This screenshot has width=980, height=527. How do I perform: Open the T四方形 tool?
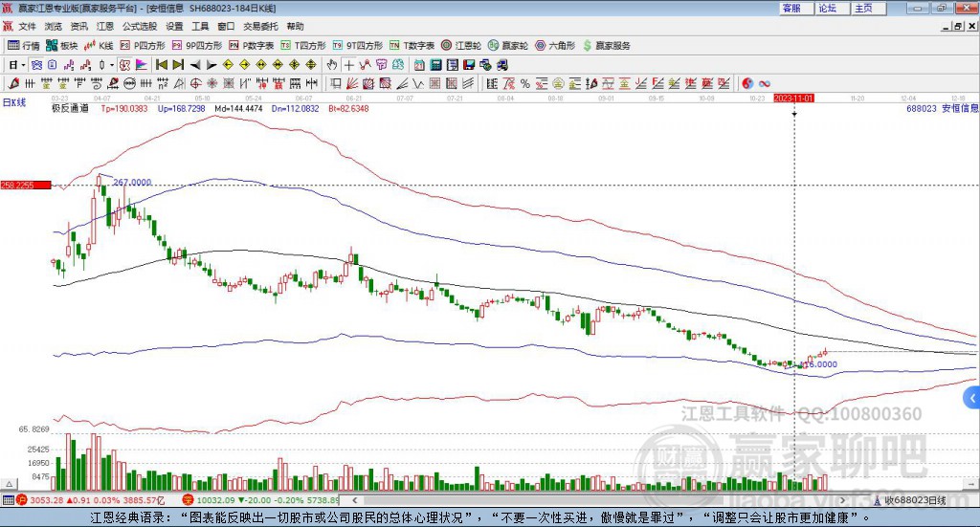coord(303,46)
